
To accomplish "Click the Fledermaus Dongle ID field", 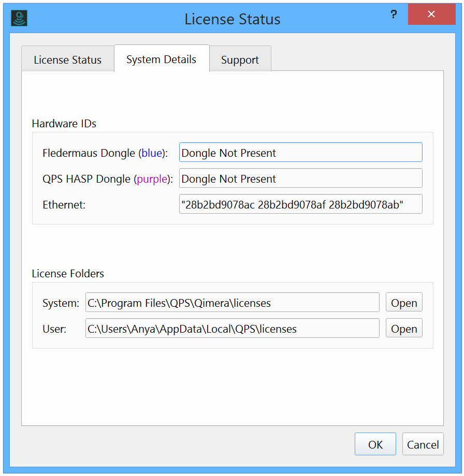I will [300, 153].
